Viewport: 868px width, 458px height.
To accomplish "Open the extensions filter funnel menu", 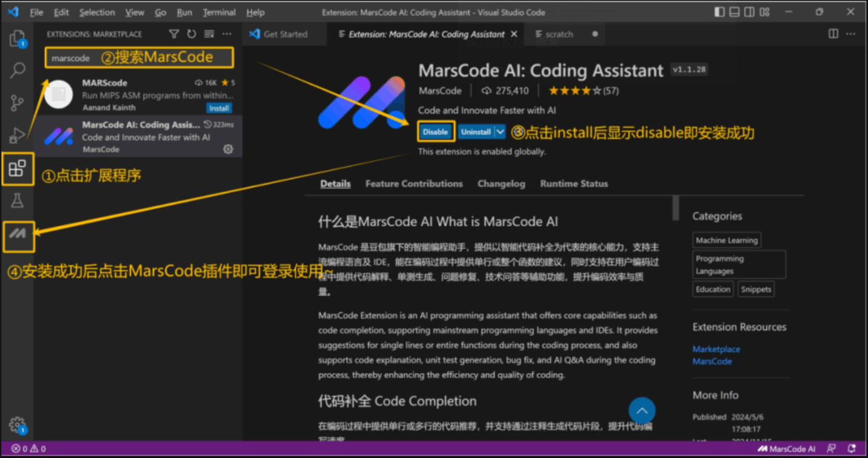I will tap(174, 34).
